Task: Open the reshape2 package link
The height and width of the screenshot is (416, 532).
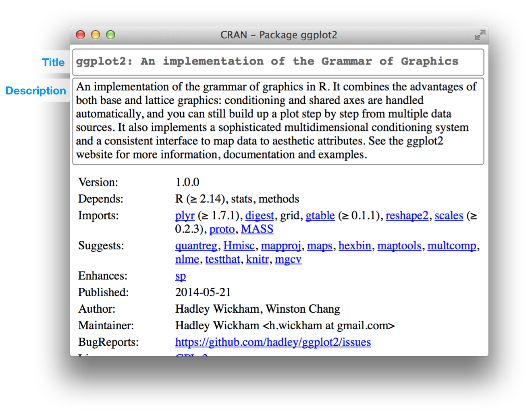Action: [x=407, y=216]
